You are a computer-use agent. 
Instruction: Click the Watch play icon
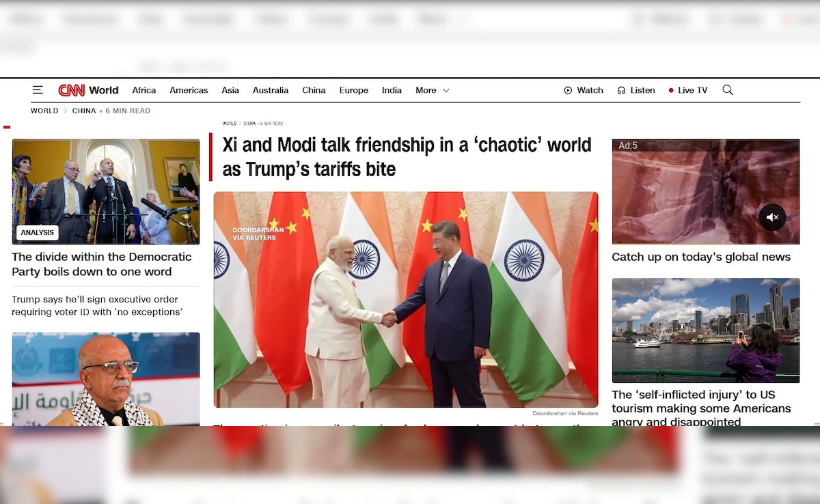point(568,90)
